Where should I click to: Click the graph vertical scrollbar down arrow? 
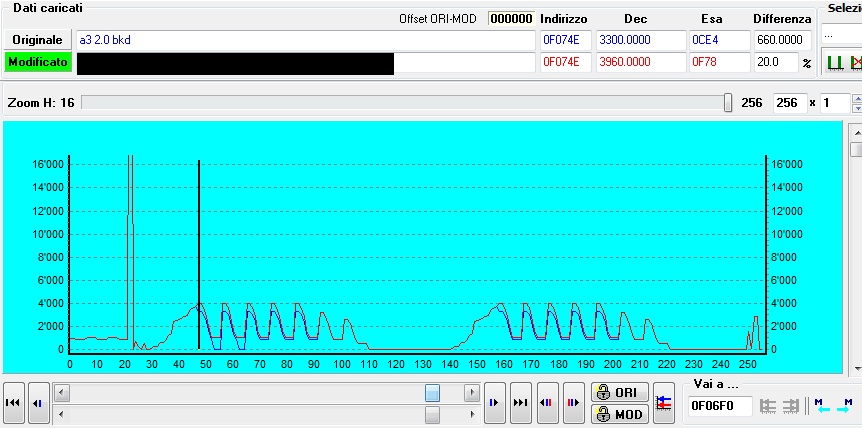click(x=856, y=369)
